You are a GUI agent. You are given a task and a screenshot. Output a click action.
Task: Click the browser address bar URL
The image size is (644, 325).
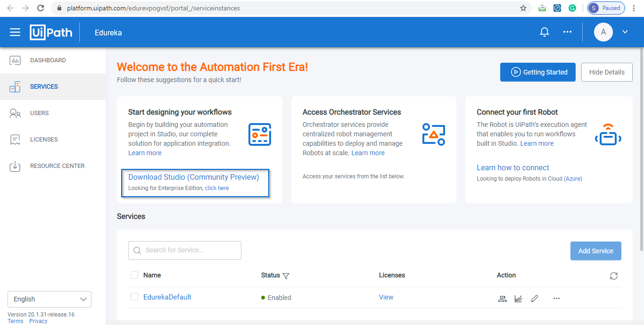[x=154, y=8]
